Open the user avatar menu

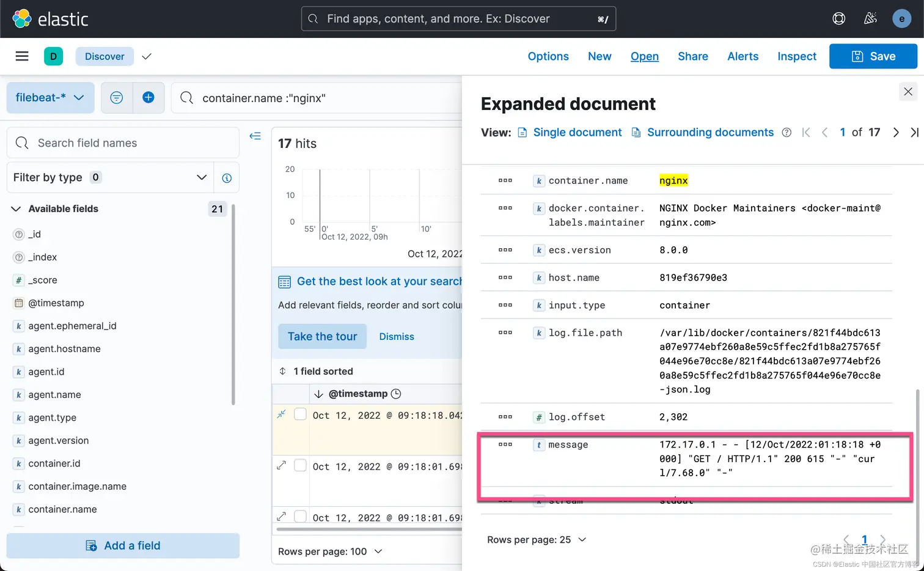click(x=901, y=19)
